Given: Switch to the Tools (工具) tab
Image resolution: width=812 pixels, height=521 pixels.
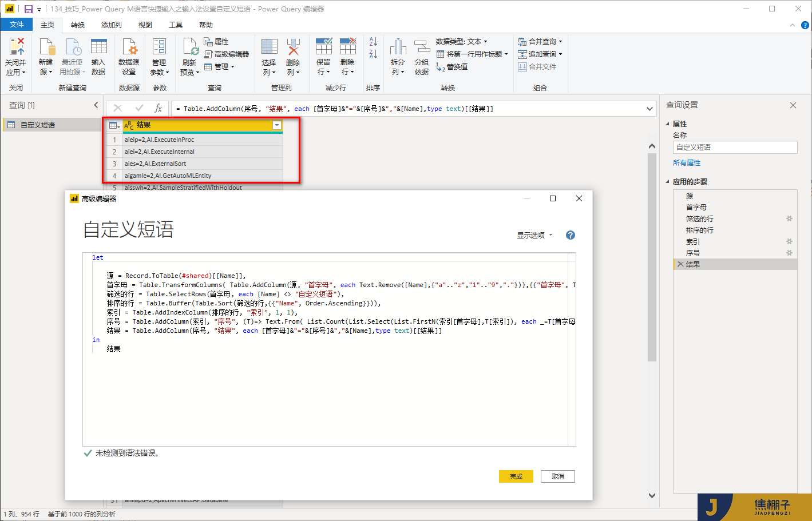Looking at the screenshot, I should [x=176, y=25].
